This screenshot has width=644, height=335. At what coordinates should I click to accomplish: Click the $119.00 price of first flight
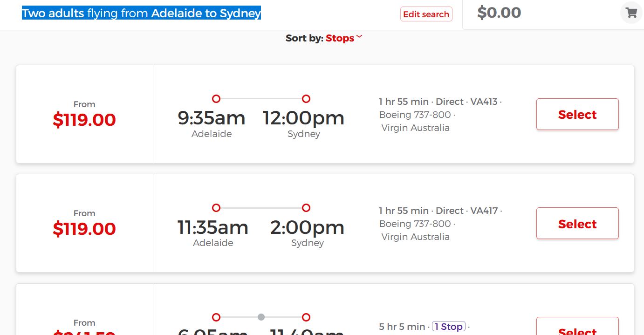point(84,120)
